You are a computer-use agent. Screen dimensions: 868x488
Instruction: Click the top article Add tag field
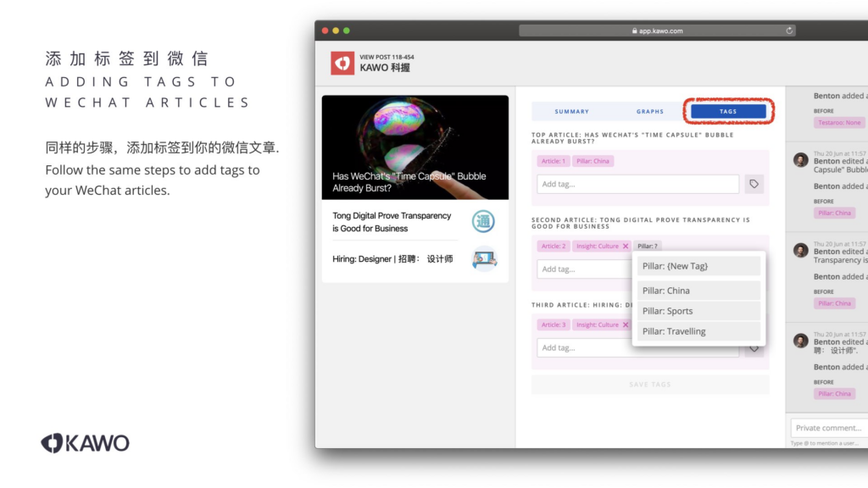637,184
